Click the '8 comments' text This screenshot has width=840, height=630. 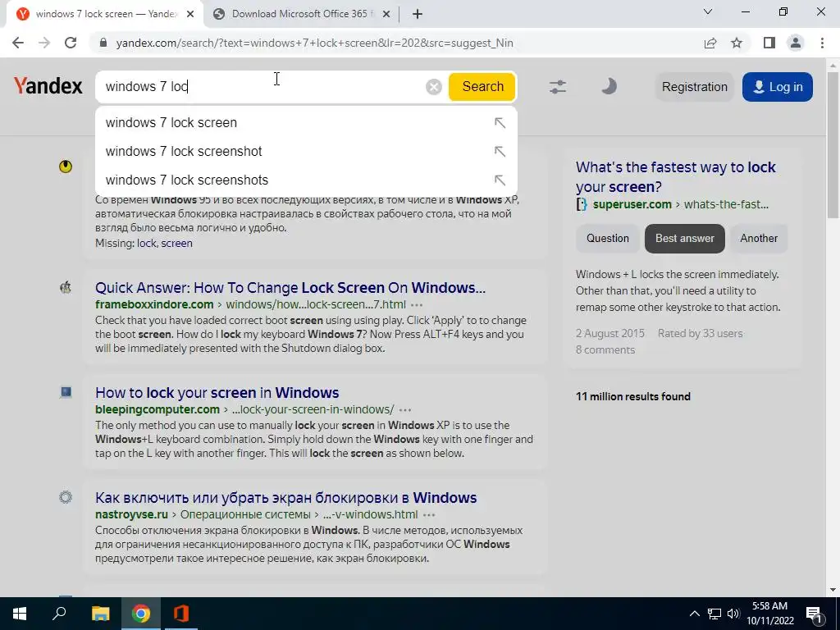(605, 349)
